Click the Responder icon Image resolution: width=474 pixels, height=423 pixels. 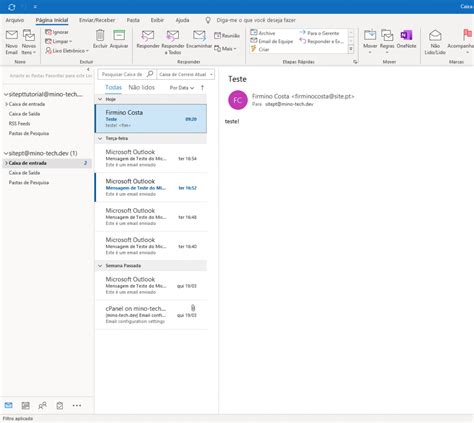[x=148, y=35]
